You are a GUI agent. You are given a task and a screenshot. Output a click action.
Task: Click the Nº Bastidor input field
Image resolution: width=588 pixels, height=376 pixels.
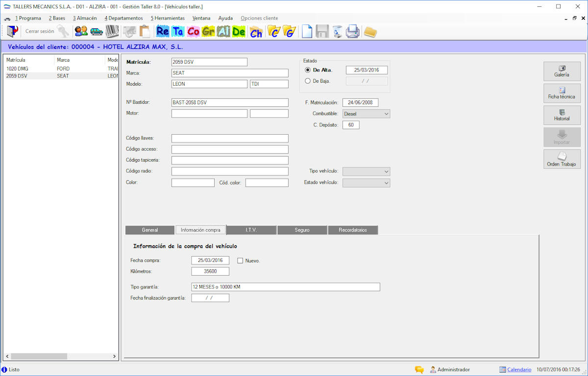(230, 102)
